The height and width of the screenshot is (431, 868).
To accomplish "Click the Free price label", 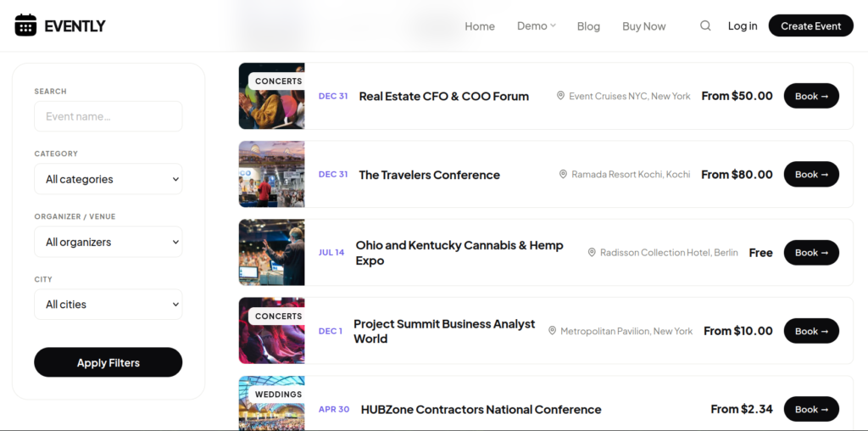I will (x=760, y=253).
